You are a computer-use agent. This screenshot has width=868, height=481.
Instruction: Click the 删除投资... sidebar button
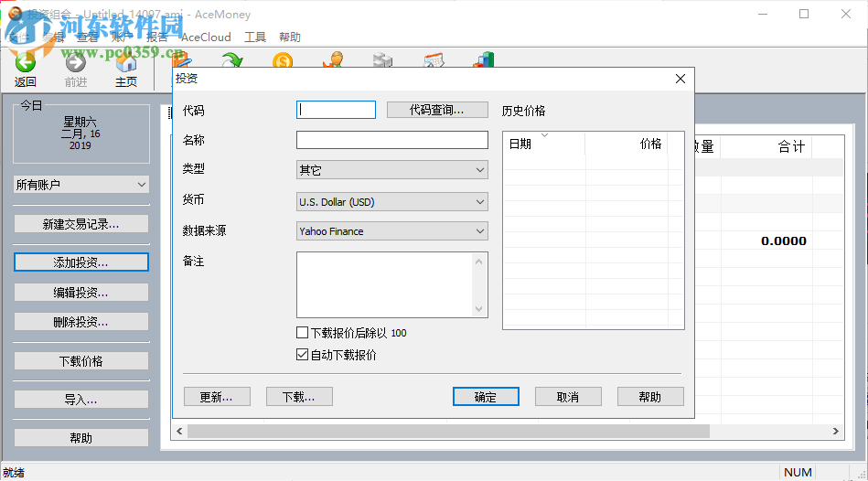(x=81, y=322)
